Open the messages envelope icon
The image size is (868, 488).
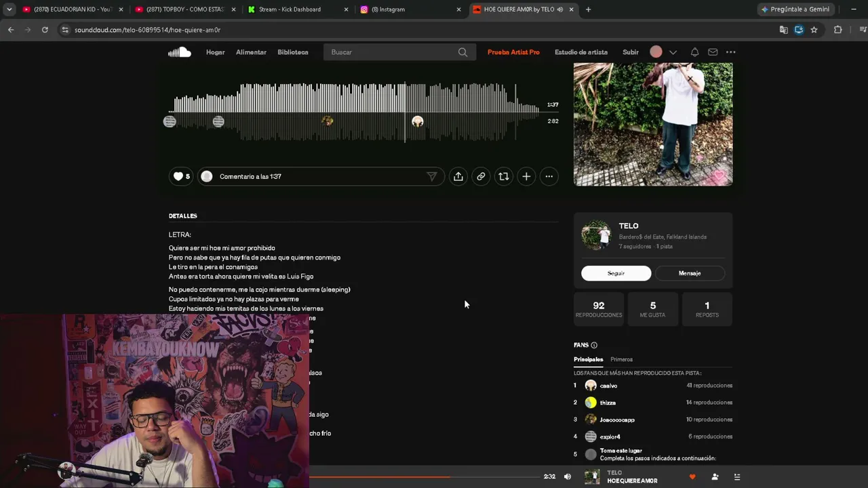713,52
